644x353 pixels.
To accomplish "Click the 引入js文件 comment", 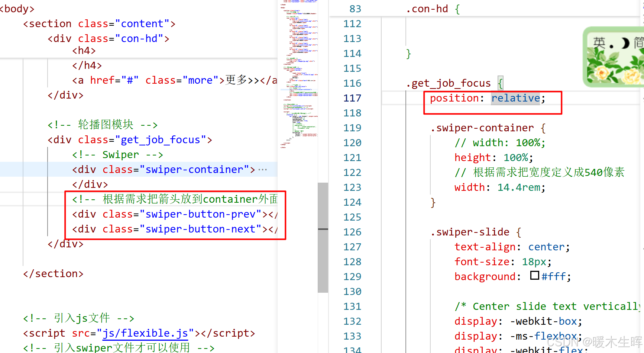I will pos(78,318).
